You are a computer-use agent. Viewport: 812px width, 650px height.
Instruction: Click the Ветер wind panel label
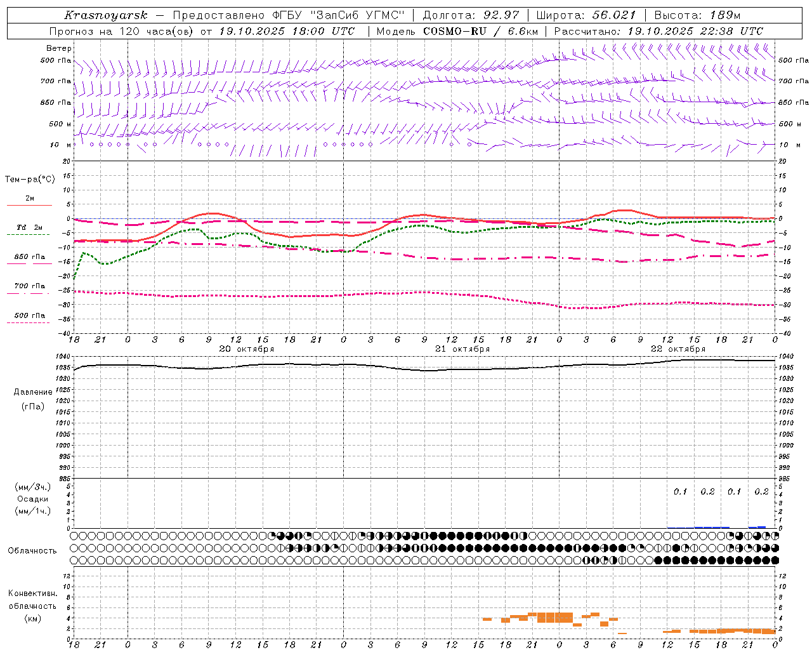coord(59,48)
